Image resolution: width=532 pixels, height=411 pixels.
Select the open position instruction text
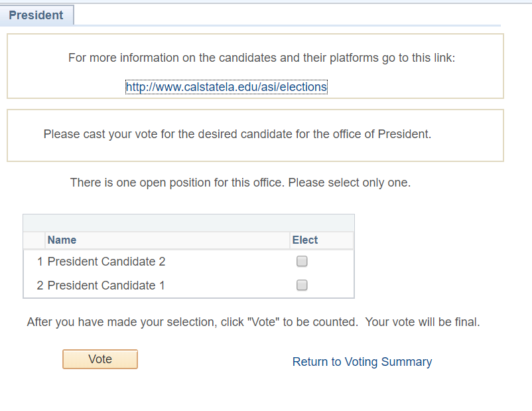(x=242, y=182)
